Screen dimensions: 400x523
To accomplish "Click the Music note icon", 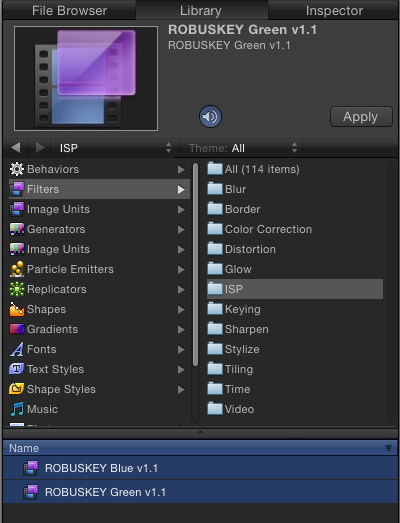I will (x=17, y=409).
